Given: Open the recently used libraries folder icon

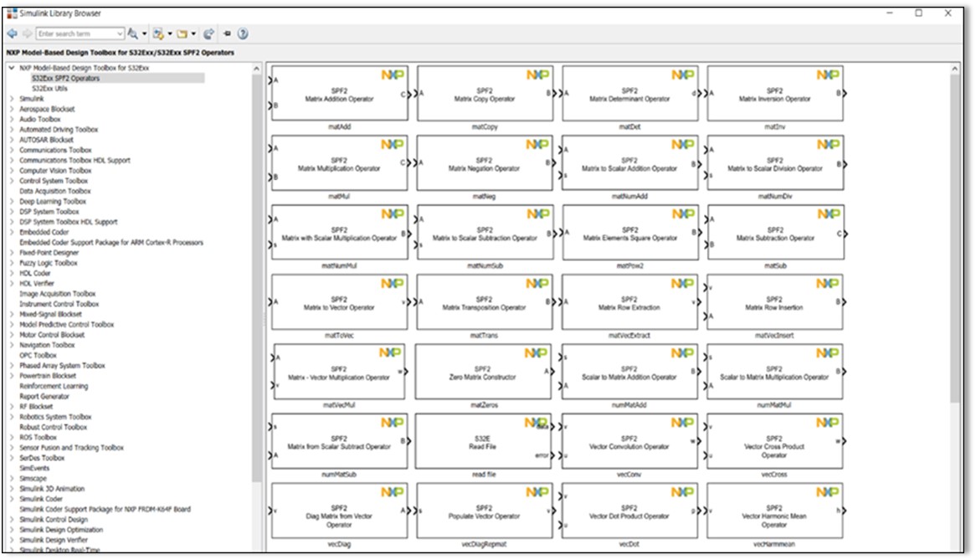Looking at the screenshot, I should click(184, 34).
